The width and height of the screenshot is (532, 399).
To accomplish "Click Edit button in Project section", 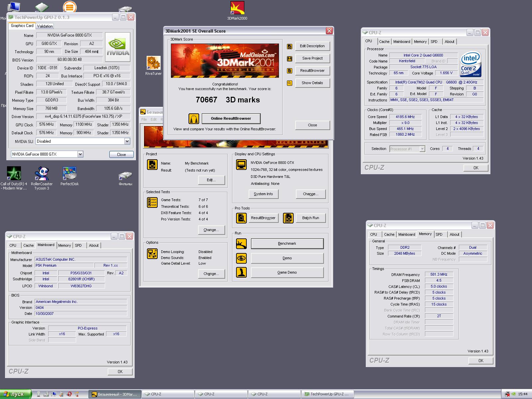I will click(x=211, y=180).
